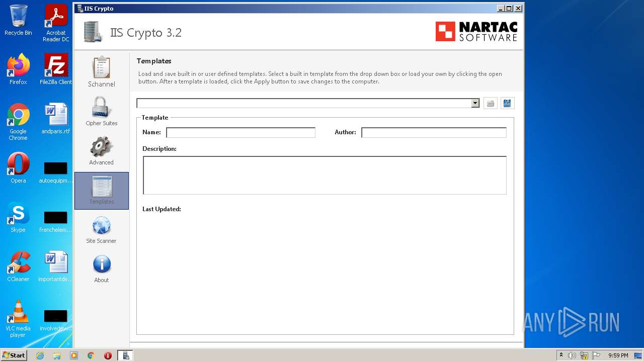This screenshot has width=644, height=362.
Task: Open Opera browser desktop shortcut
Action: click(x=18, y=168)
